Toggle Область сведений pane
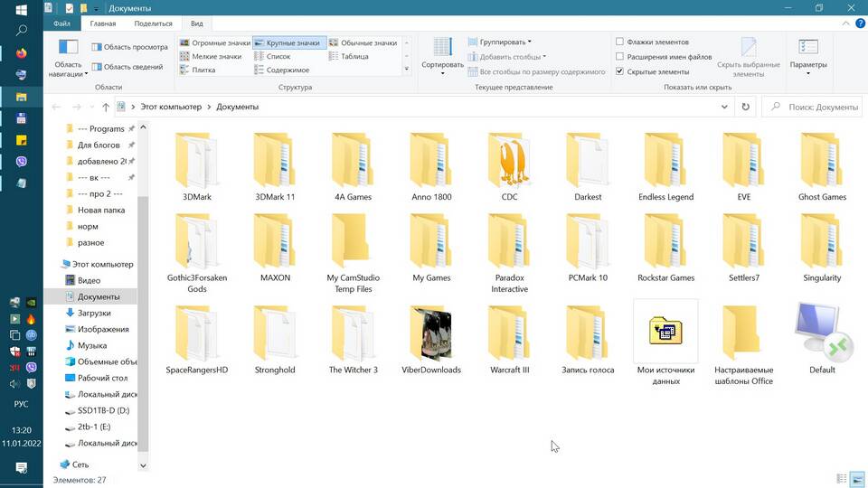The height and width of the screenshot is (488, 868). (x=127, y=67)
